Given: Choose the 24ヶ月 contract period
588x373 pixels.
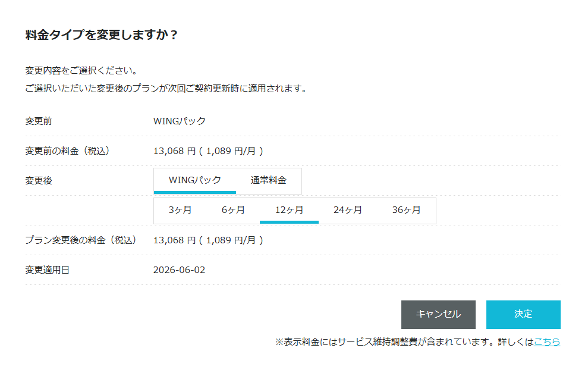Looking at the screenshot, I should click(x=347, y=210).
